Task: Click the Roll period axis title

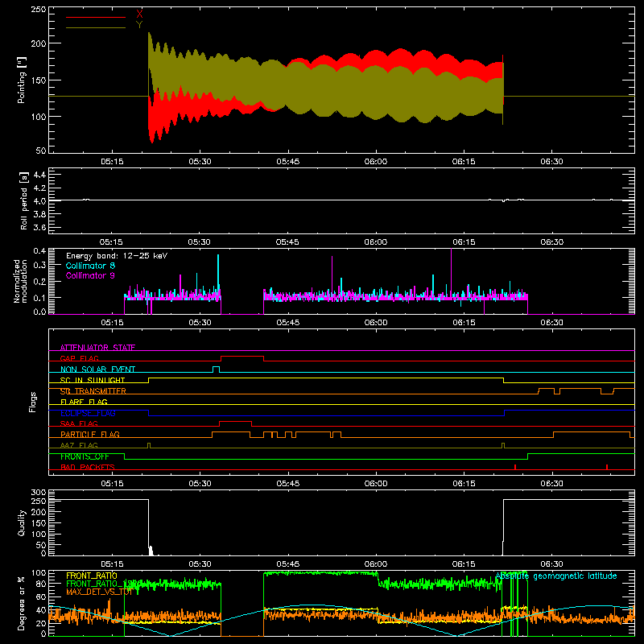Action: pos(24,200)
